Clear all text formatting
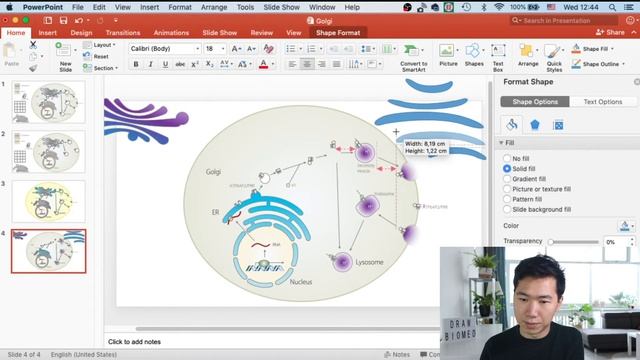The width and height of the screenshot is (640, 360). coord(268,49)
